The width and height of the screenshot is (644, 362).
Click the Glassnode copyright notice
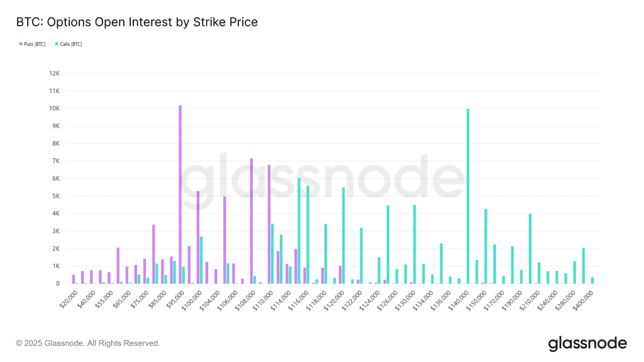(x=88, y=343)
